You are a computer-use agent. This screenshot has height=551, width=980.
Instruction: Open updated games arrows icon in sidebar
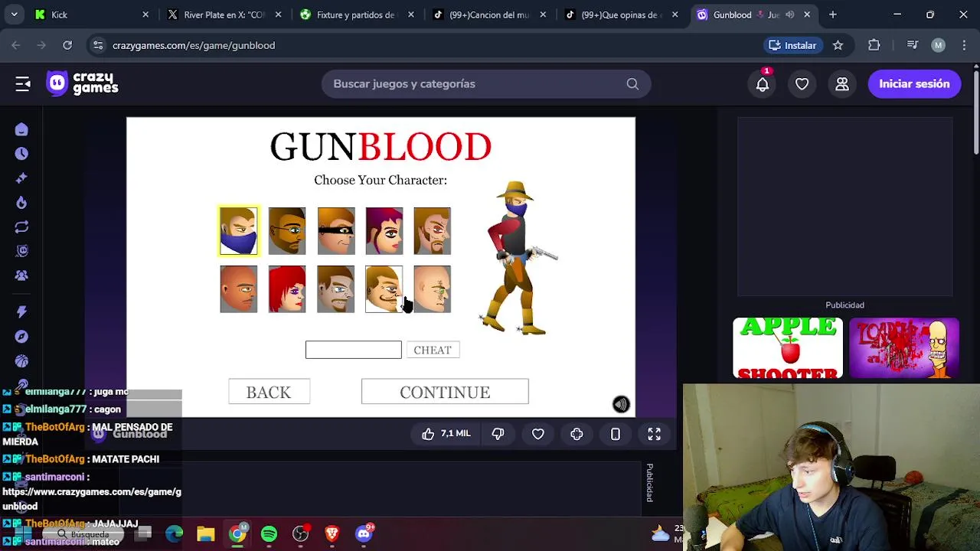[x=21, y=227]
